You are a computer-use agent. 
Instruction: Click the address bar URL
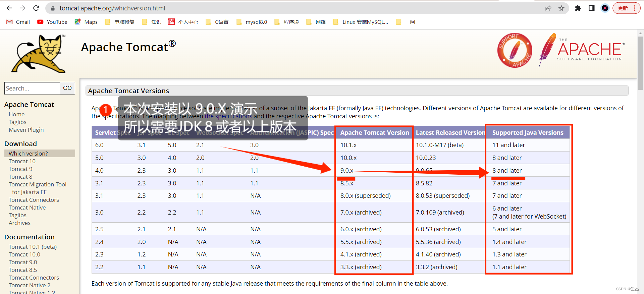click(112, 8)
